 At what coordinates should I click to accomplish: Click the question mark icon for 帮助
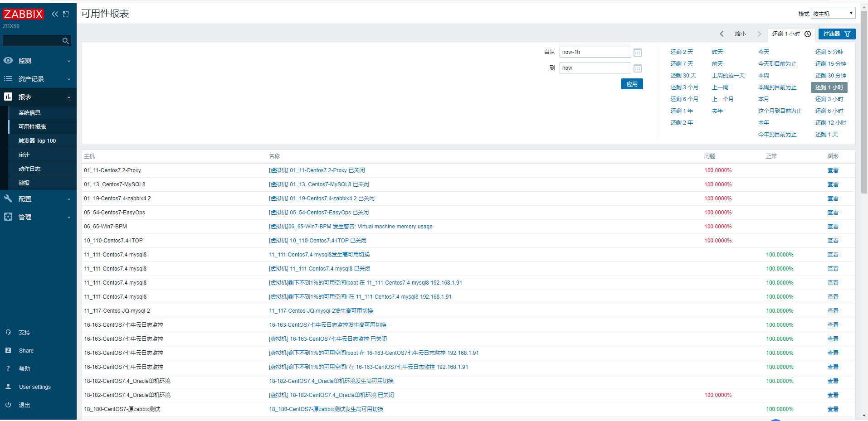(8, 368)
